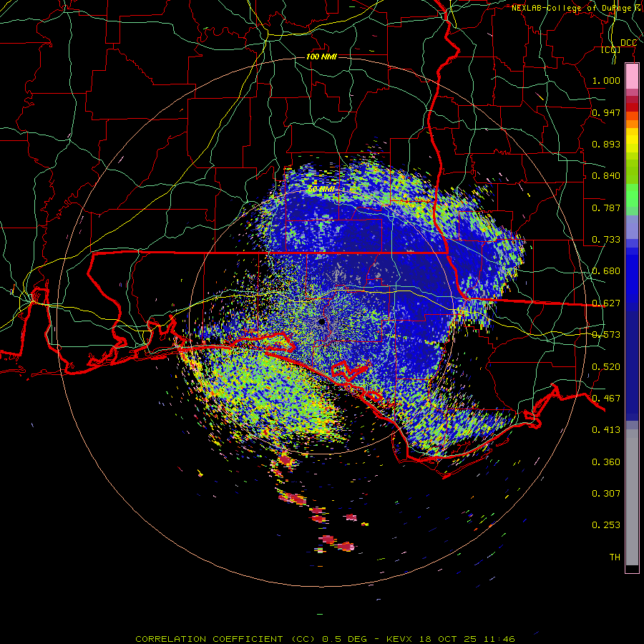Select the 0.627 scale label
Screen dimensions: 644x644
(606, 303)
